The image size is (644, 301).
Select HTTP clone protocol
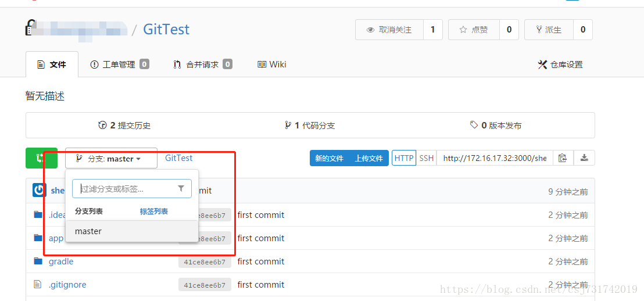pyautogui.click(x=404, y=158)
